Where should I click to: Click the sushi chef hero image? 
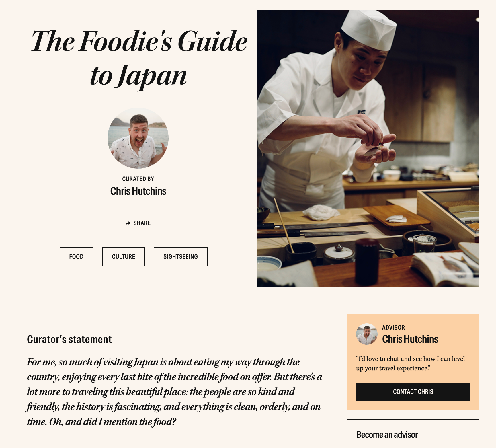(368, 148)
